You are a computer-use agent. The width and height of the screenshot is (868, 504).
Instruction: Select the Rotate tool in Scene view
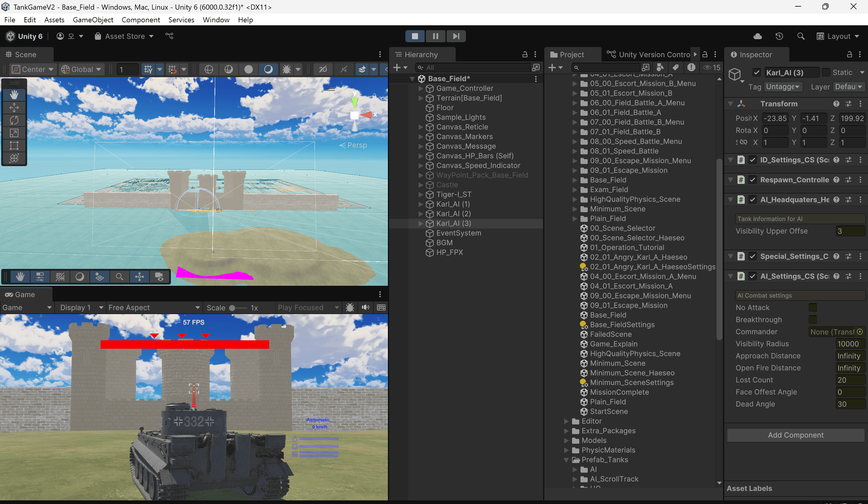[x=14, y=120]
